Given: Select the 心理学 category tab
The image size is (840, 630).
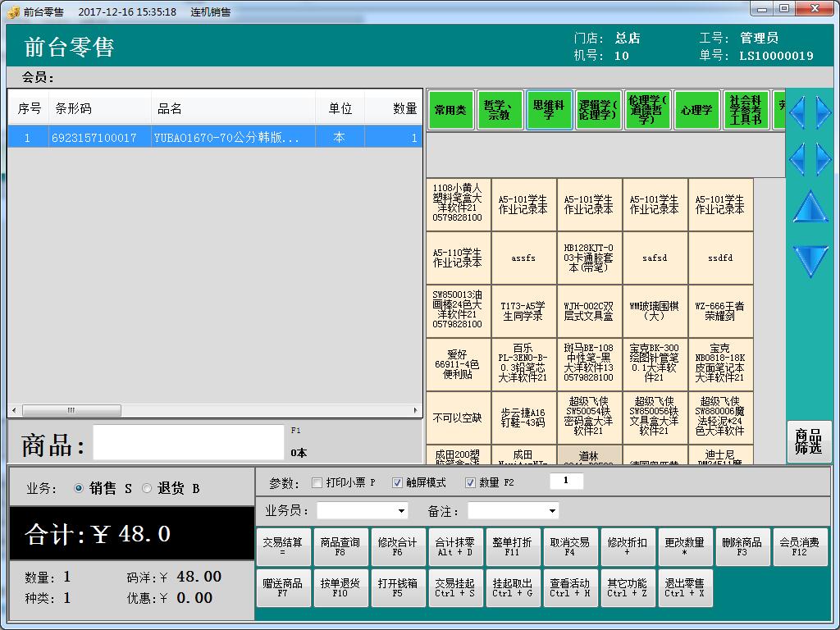Looking at the screenshot, I should click(697, 110).
